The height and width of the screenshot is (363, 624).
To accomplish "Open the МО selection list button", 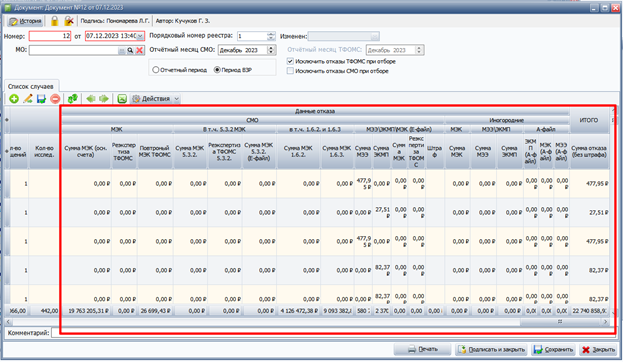I will coord(122,51).
